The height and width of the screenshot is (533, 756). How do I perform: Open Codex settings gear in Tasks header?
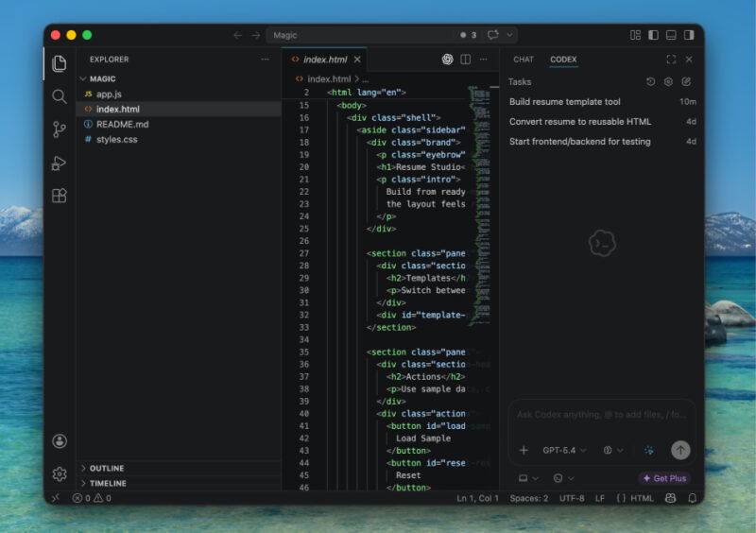point(668,82)
